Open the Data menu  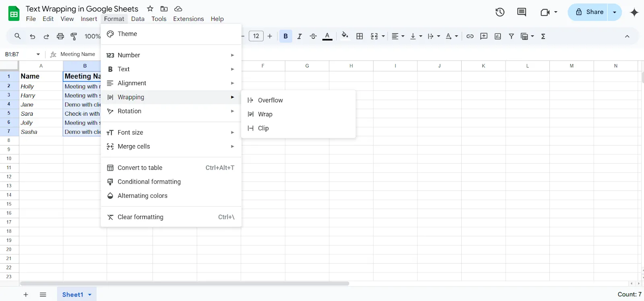tap(138, 19)
